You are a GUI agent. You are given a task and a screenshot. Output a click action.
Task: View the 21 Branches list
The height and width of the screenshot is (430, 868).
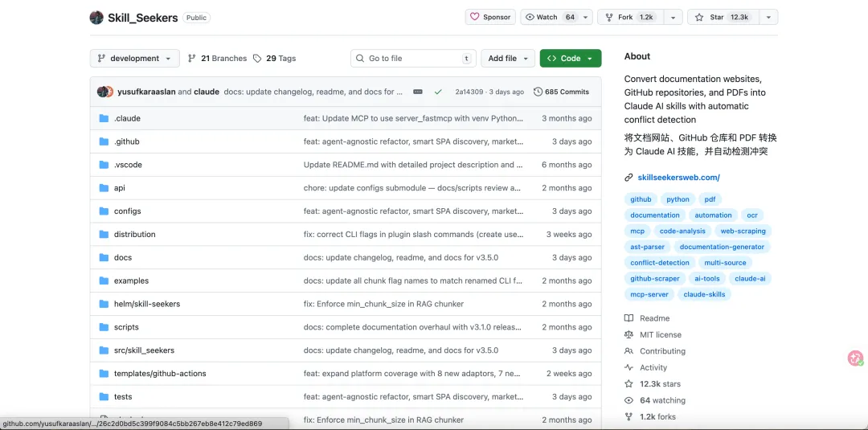coord(218,59)
